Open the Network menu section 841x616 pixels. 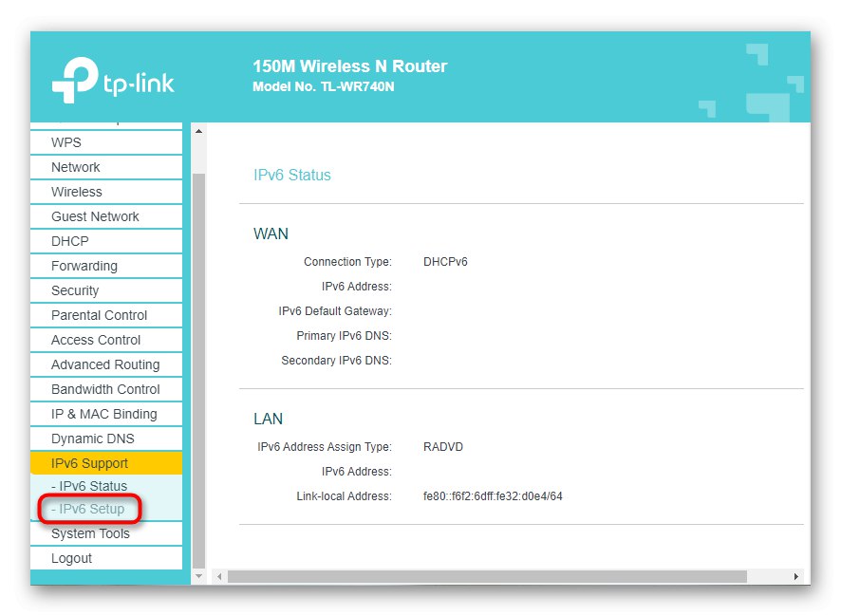pyautogui.click(x=106, y=167)
